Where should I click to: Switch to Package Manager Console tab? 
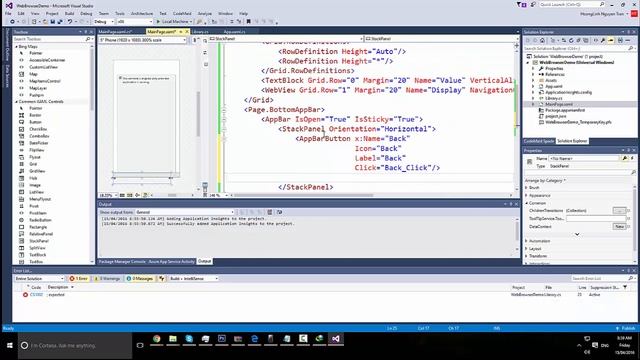pyautogui.click(x=122, y=261)
